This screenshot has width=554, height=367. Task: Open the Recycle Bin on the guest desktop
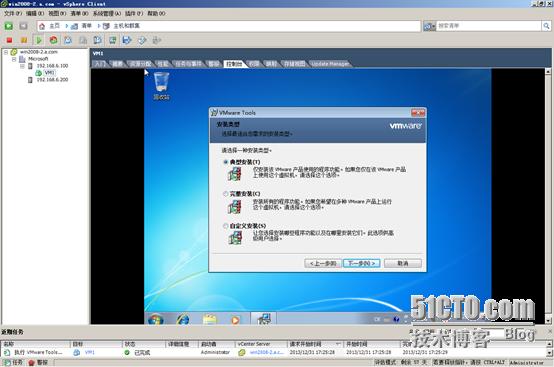point(161,85)
